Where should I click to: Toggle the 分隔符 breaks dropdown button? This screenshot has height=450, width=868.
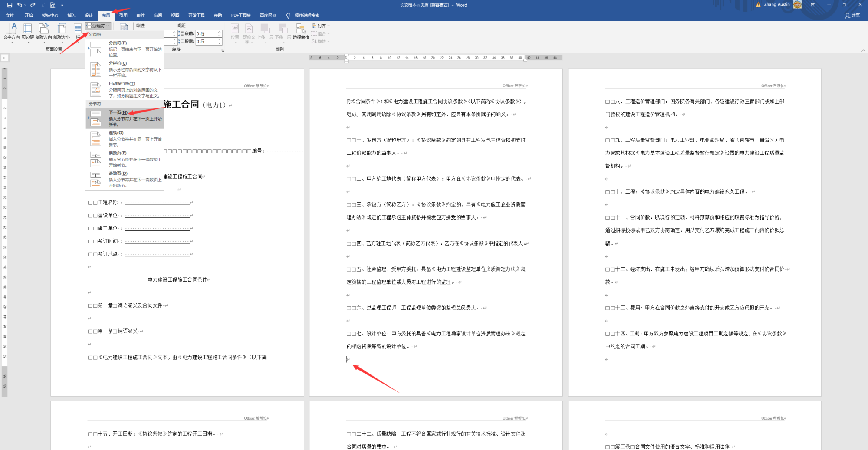pos(98,26)
